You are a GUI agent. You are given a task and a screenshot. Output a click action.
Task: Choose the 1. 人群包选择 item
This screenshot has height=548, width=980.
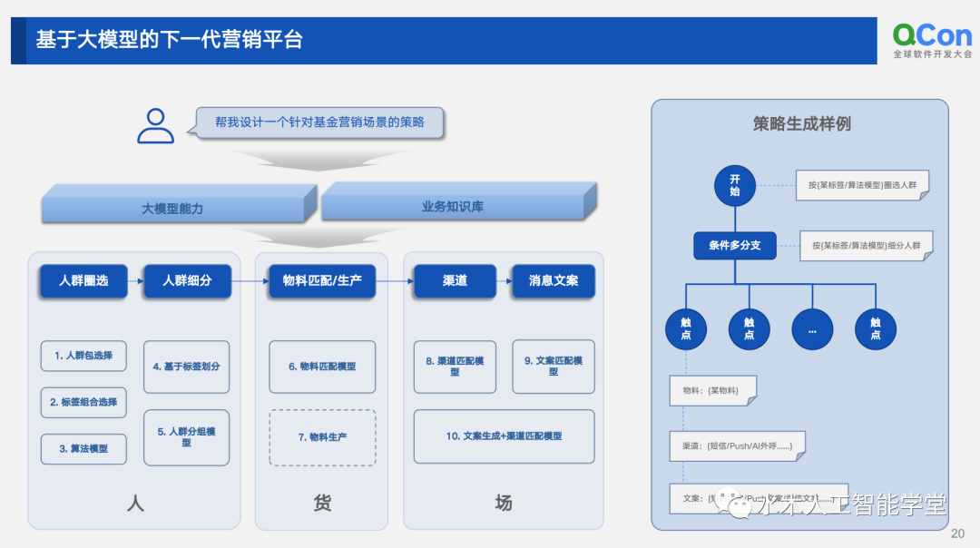click(83, 356)
